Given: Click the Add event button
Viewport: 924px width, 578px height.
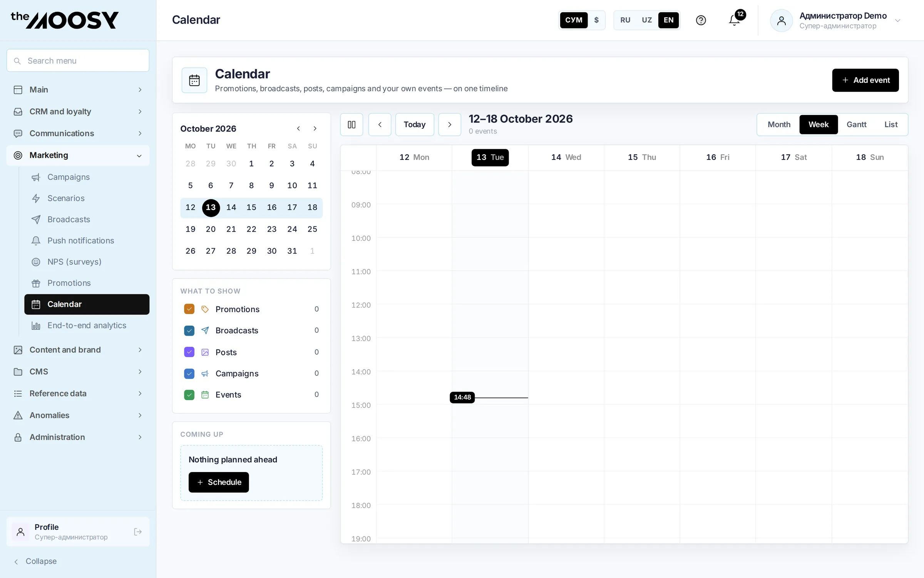Looking at the screenshot, I should (x=865, y=80).
